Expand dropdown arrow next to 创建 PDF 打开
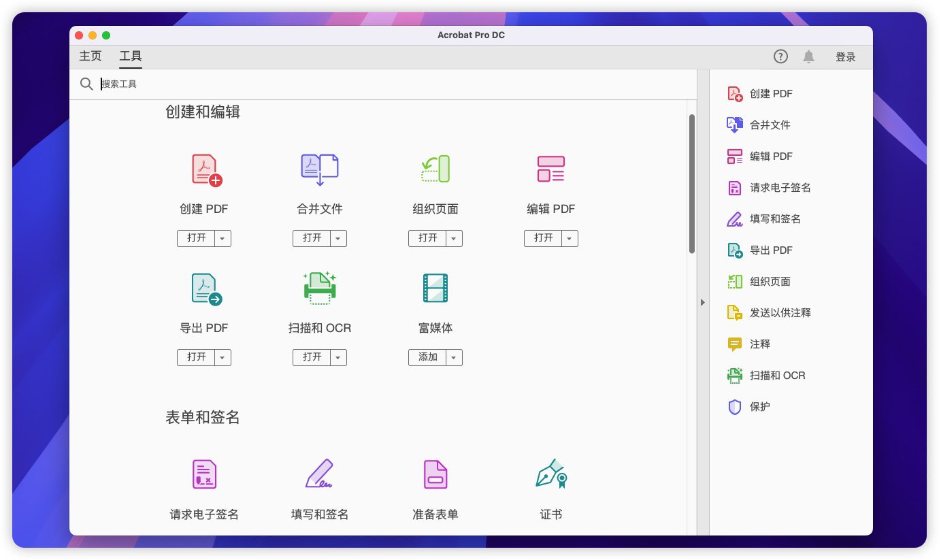This screenshot has width=939, height=560. point(223,238)
